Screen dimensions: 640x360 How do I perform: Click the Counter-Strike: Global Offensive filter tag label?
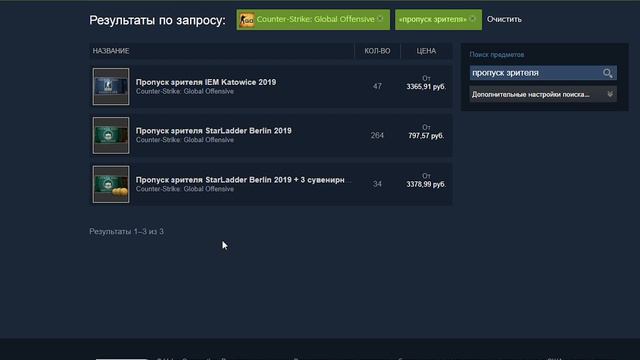click(x=315, y=19)
